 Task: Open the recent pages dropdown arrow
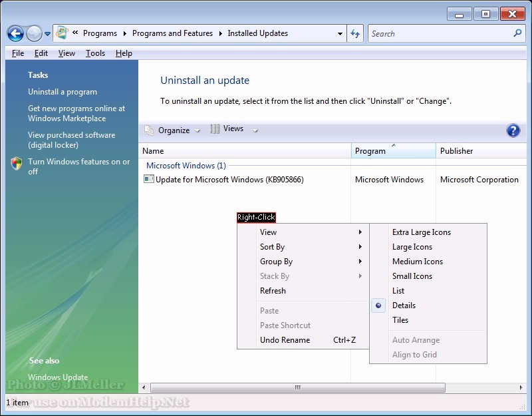pos(47,34)
